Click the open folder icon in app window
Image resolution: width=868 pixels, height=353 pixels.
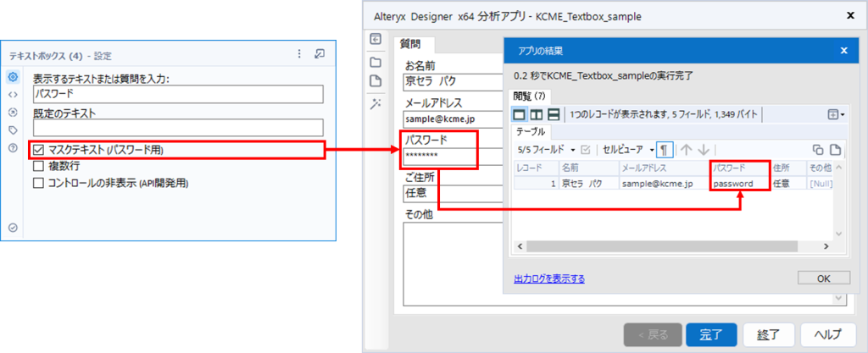376,62
